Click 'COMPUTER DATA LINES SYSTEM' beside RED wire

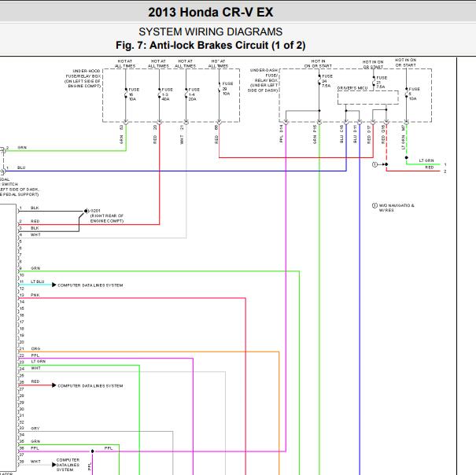tap(90, 386)
